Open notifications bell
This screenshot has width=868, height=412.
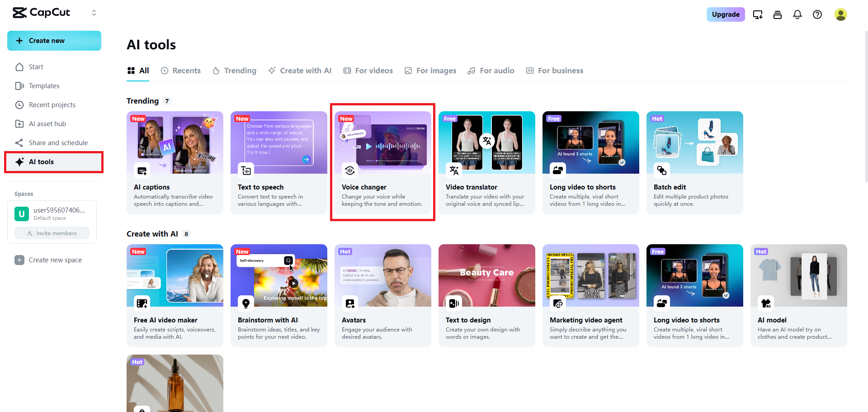pyautogui.click(x=797, y=14)
